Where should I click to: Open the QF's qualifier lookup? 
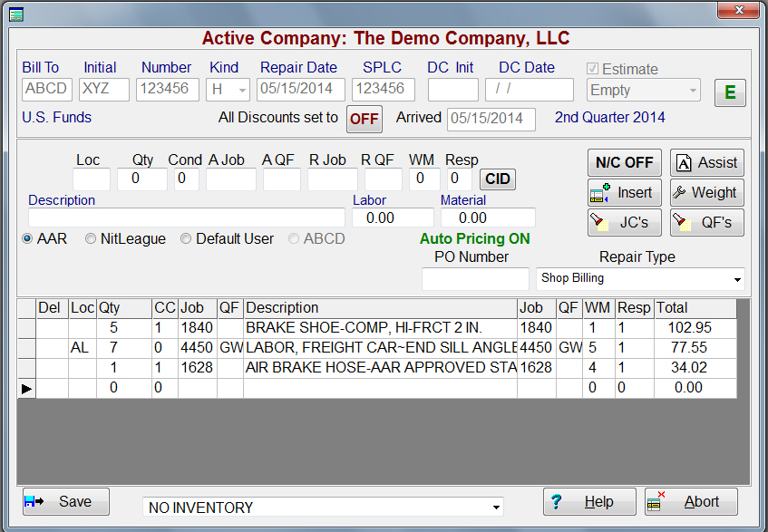[x=706, y=222]
